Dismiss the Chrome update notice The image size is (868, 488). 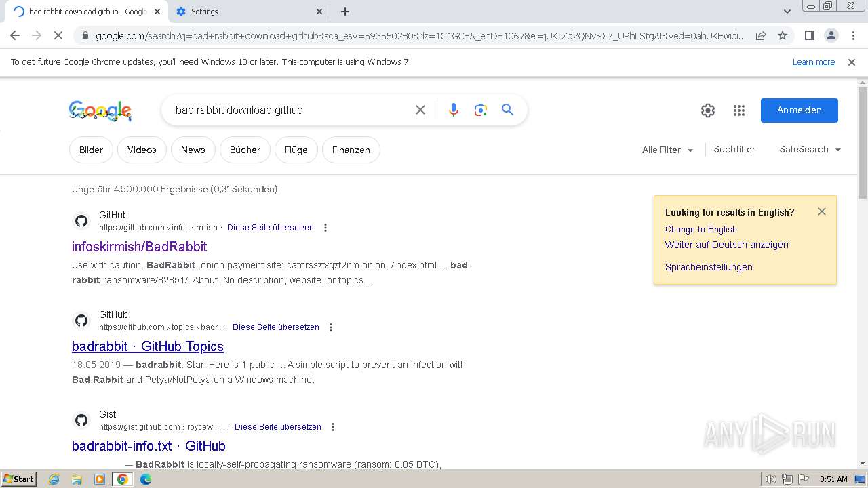click(x=852, y=62)
